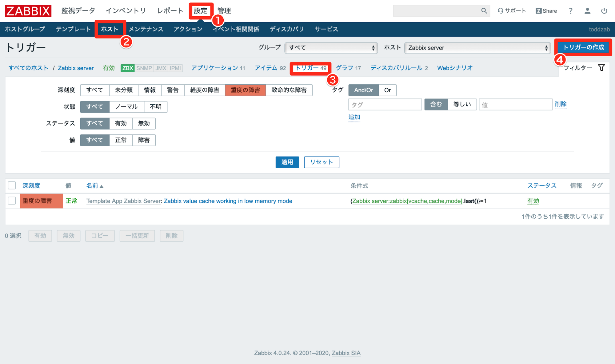This screenshot has width=615, height=364.
Task: Open the user profile icon
Action: pos(587,11)
